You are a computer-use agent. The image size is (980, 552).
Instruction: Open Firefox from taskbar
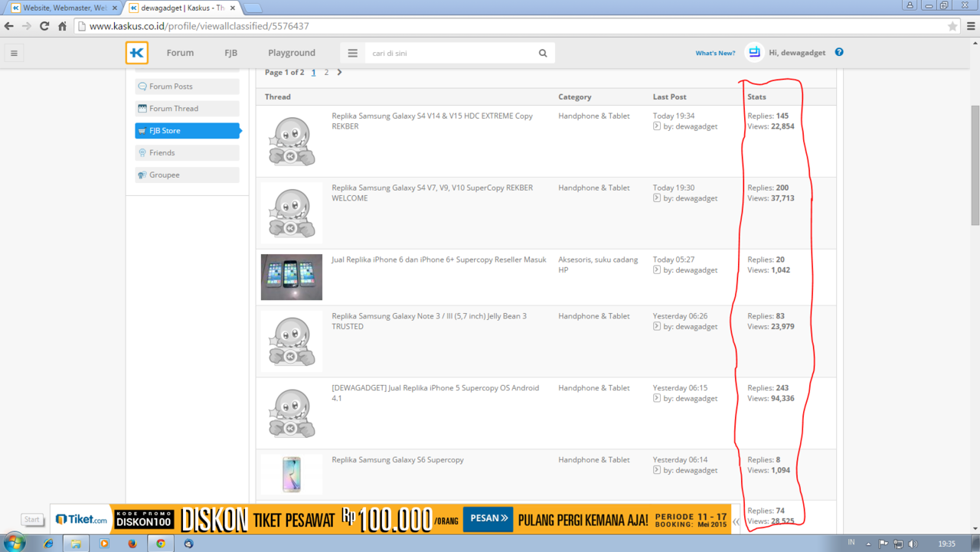132,544
